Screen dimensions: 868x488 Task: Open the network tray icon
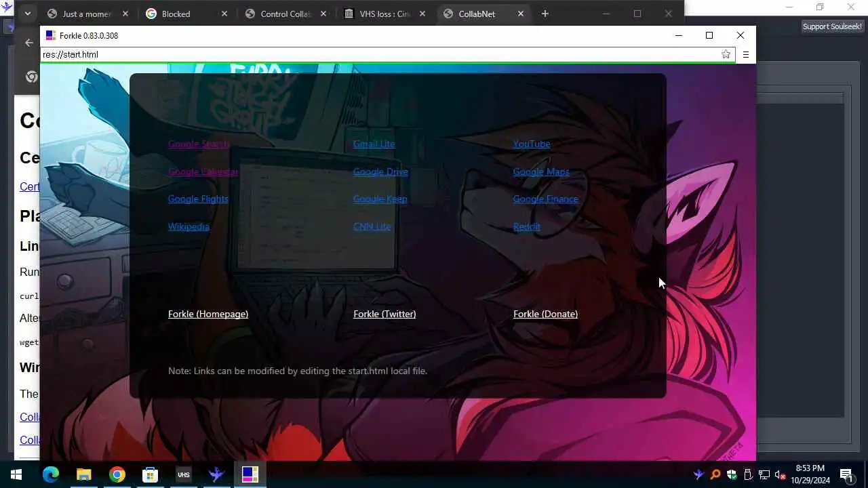click(764, 474)
